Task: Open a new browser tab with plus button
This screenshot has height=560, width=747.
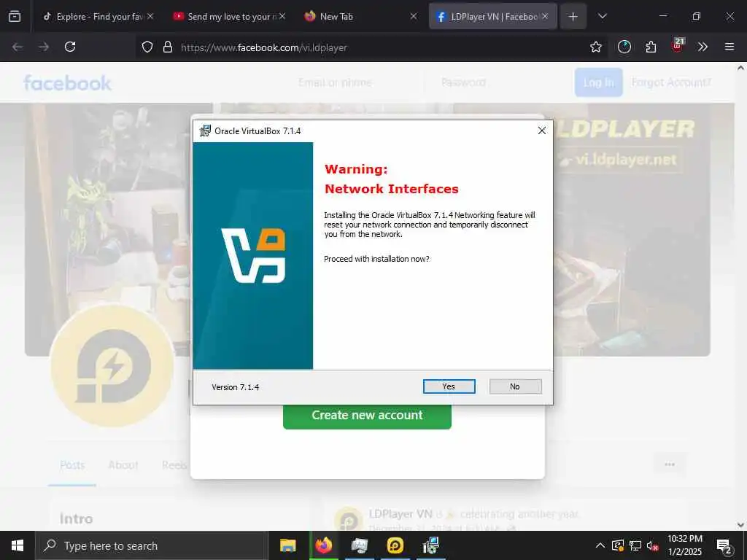Action: (x=573, y=16)
